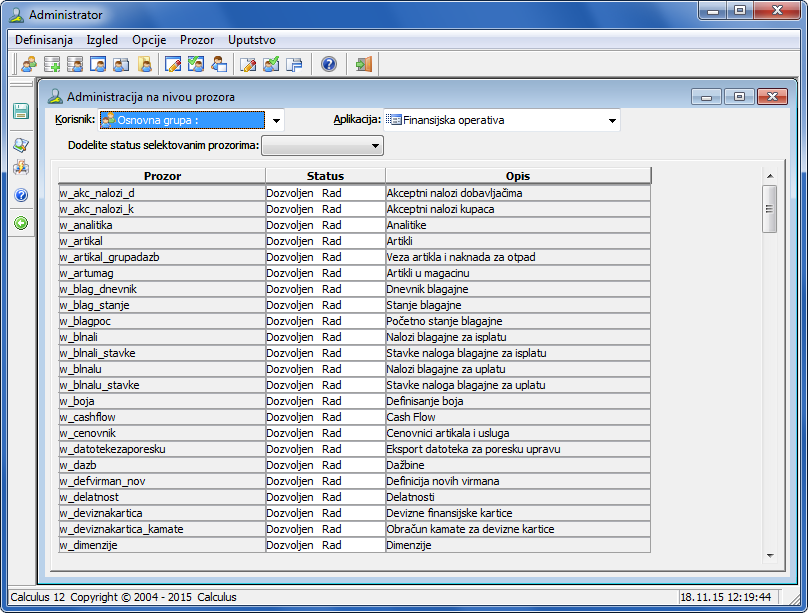This screenshot has height=613, width=808.
Task: Click the scroll down arrow of the list
Action: point(769,554)
